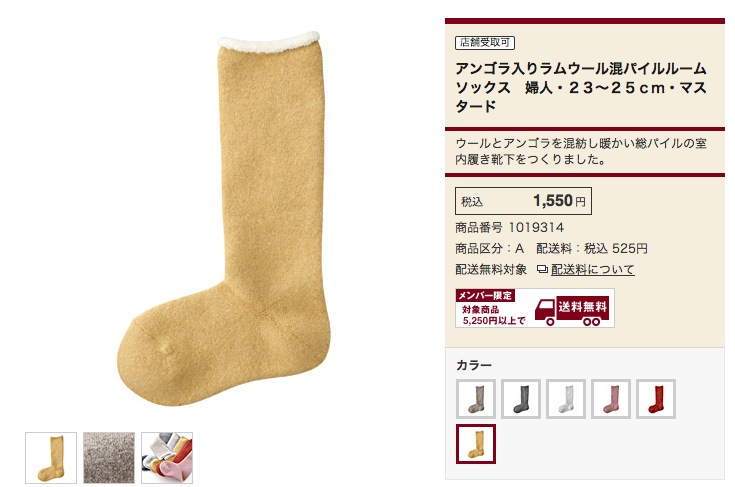This screenshot has width=735, height=487.
Task: Select the red sock color option
Action: [x=656, y=399]
